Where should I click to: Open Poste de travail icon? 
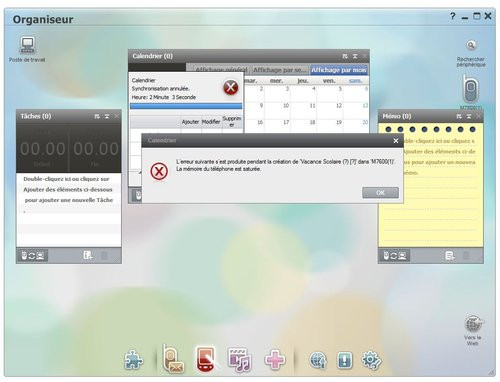click(x=27, y=45)
